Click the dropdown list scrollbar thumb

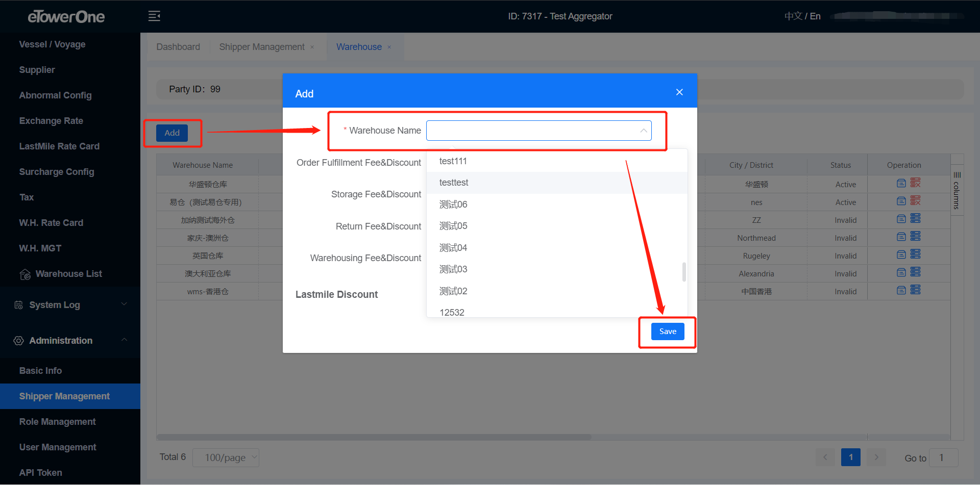684,272
